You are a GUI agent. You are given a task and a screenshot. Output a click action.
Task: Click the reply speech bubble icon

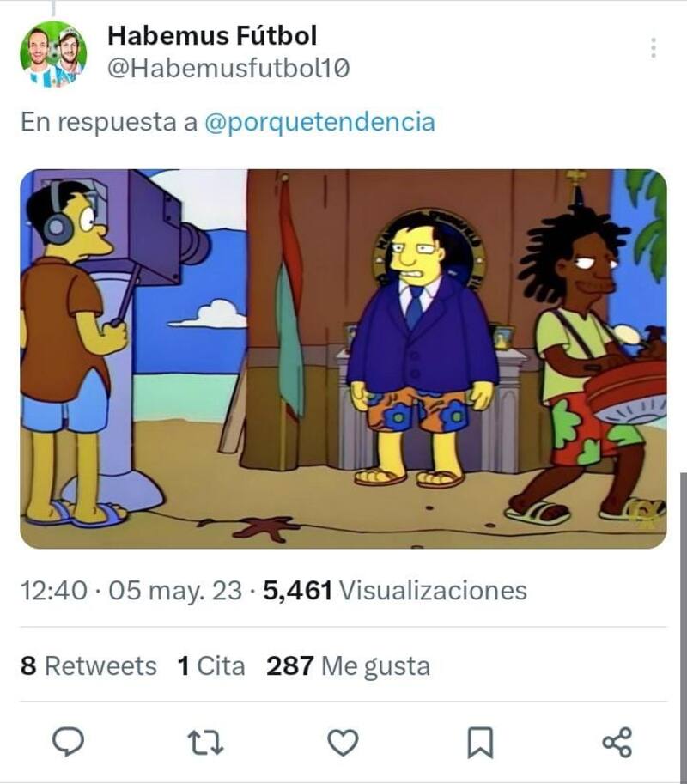69,742
